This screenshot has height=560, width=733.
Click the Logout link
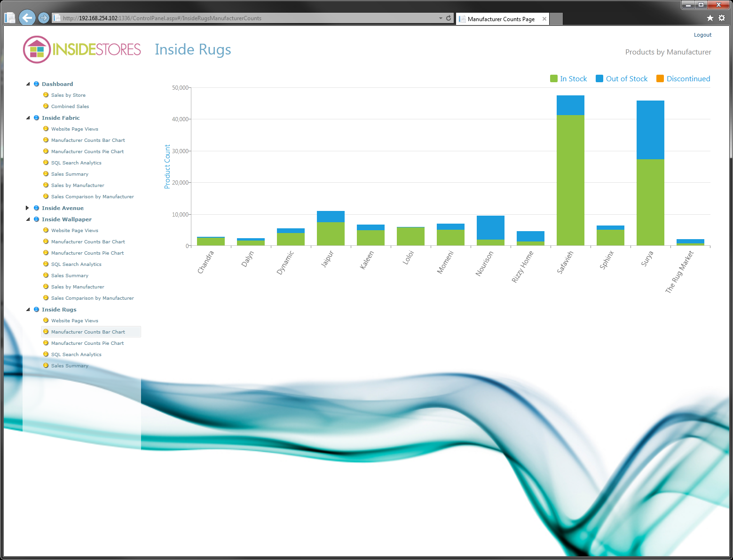pyautogui.click(x=702, y=35)
